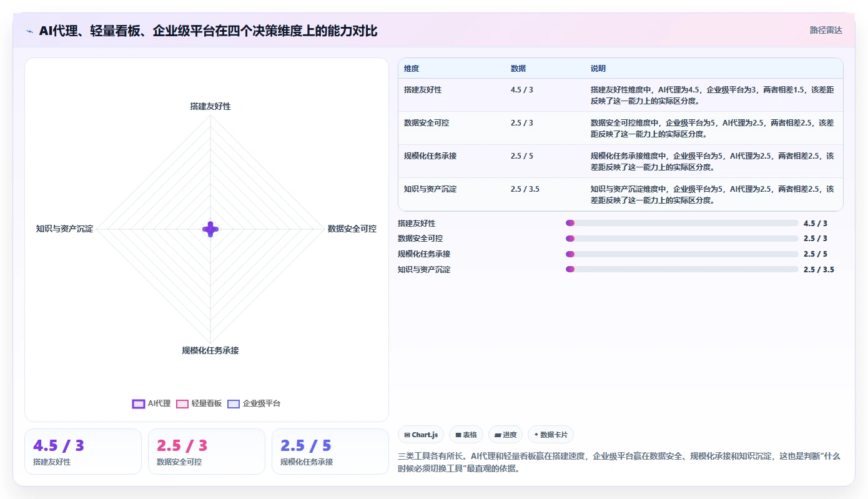The image size is (868, 499).
Task: Select the 搭建友好性 table row name
Action: click(x=423, y=90)
